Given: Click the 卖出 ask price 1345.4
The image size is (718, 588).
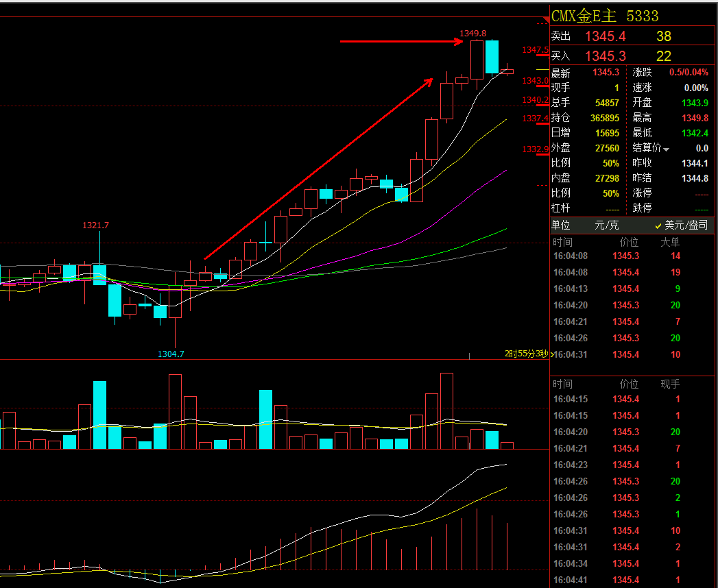Looking at the screenshot, I should click(x=606, y=36).
